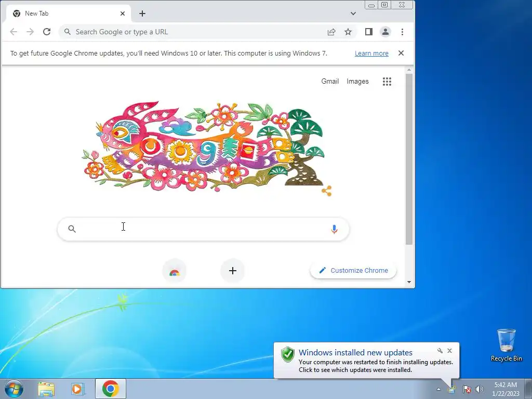Open Windows Explorer from taskbar
Screen dimensions: 532x399
pyautogui.click(x=46, y=389)
